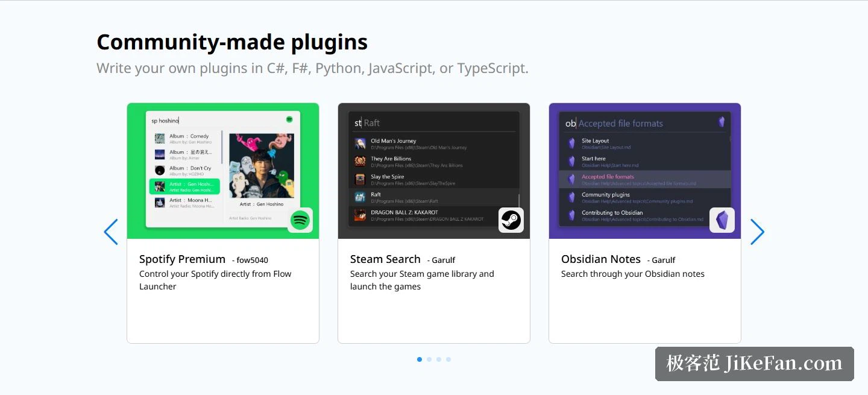Click 'Search your Steam game library' description
The width and height of the screenshot is (868, 395).
[x=422, y=280]
